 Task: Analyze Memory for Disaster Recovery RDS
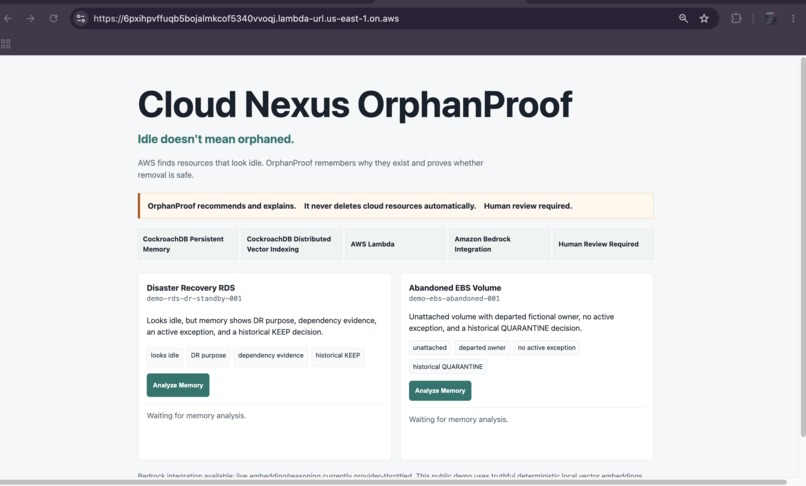(x=178, y=385)
